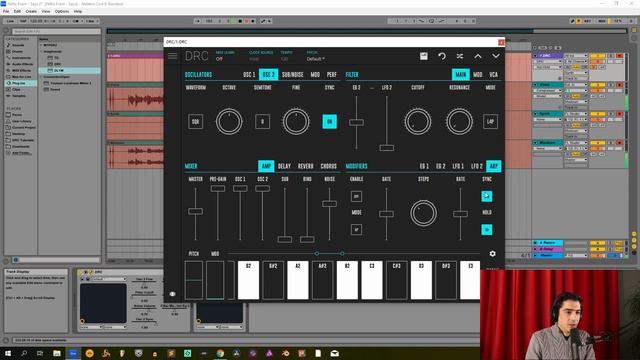The height and width of the screenshot is (360, 640).
Task: Toggle oscillator SYNC On button
Action: 329,122
